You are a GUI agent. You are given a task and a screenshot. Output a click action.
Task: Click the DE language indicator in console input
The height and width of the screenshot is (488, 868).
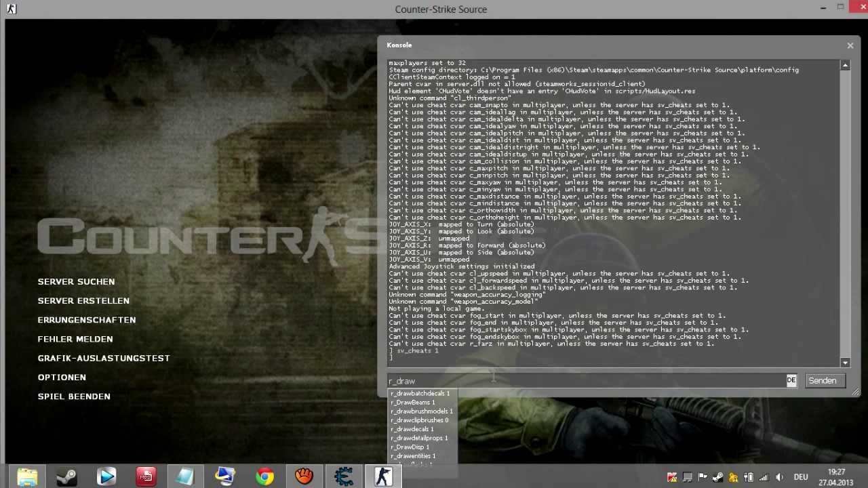(791, 380)
